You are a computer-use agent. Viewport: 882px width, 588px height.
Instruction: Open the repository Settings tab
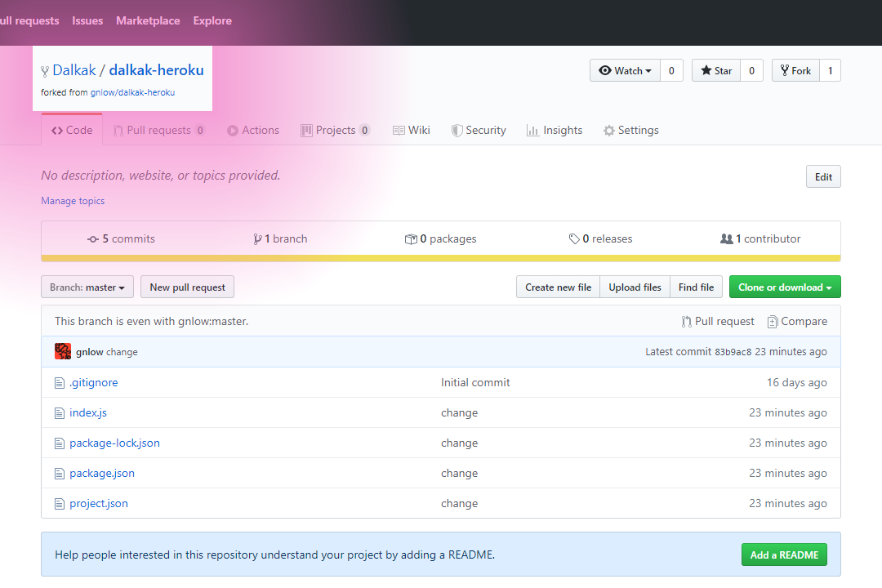(x=631, y=130)
